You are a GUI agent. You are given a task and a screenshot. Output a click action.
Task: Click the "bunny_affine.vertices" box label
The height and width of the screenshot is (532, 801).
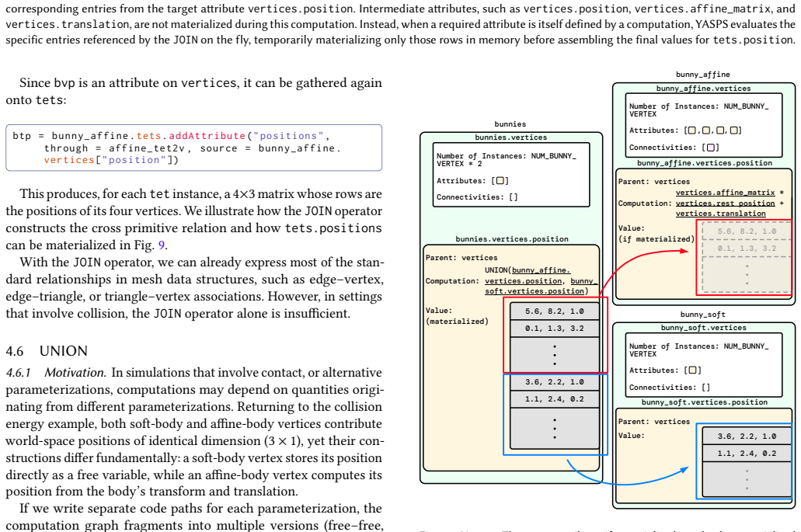tap(703, 89)
